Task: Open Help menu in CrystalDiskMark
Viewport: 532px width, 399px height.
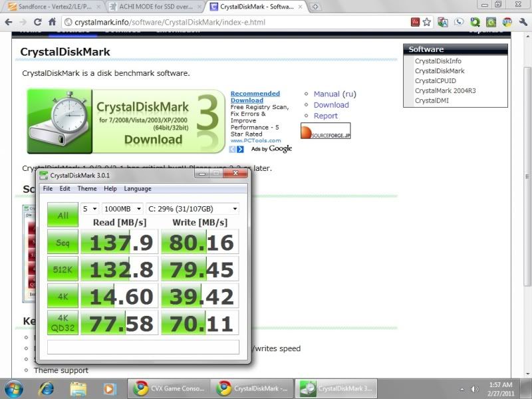Action: pyautogui.click(x=110, y=189)
